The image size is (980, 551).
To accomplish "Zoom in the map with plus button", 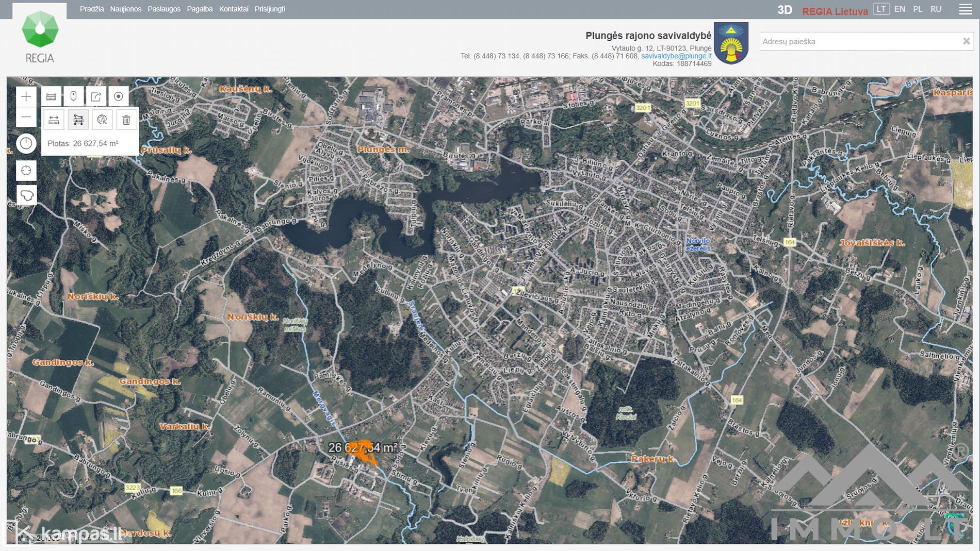I will coord(26,96).
